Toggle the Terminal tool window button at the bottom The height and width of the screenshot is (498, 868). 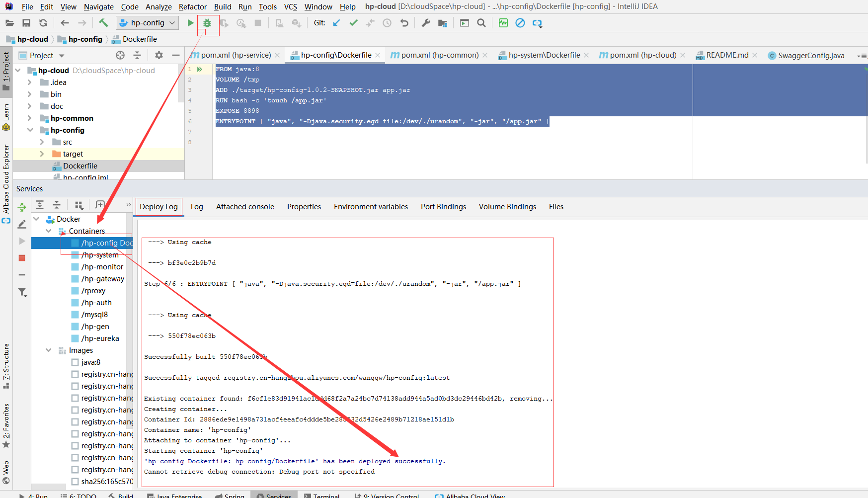coord(321,495)
